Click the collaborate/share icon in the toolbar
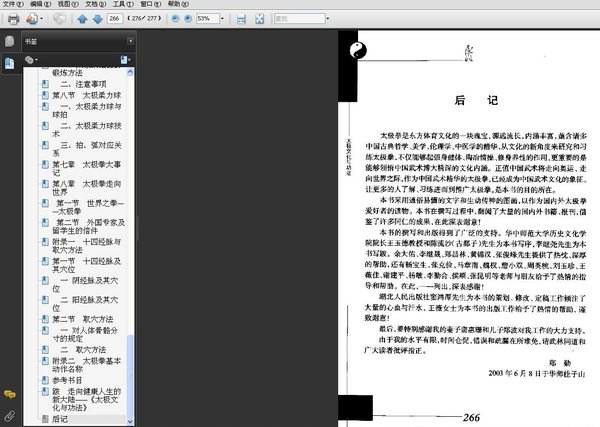The height and width of the screenshot is (427, 600). click(32, 18)
